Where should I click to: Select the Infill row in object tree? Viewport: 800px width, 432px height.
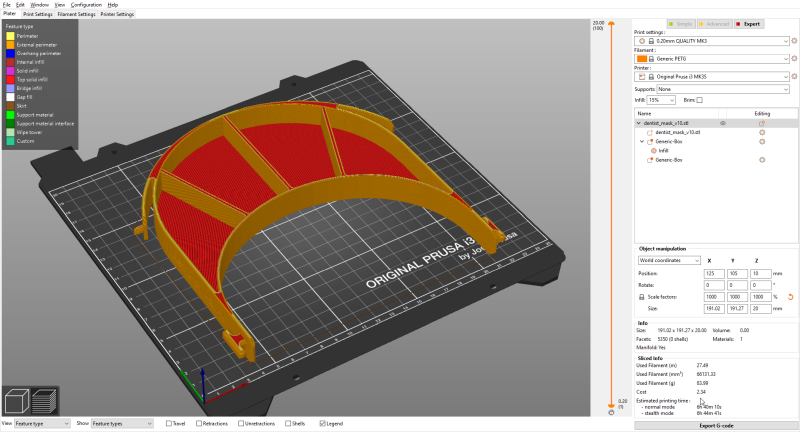(716, 150)
